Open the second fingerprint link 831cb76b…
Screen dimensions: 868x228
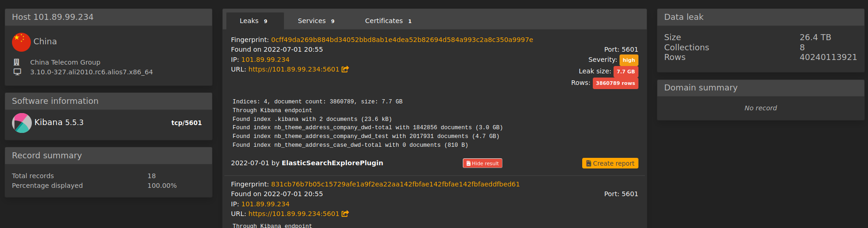(x=395, y=184)
